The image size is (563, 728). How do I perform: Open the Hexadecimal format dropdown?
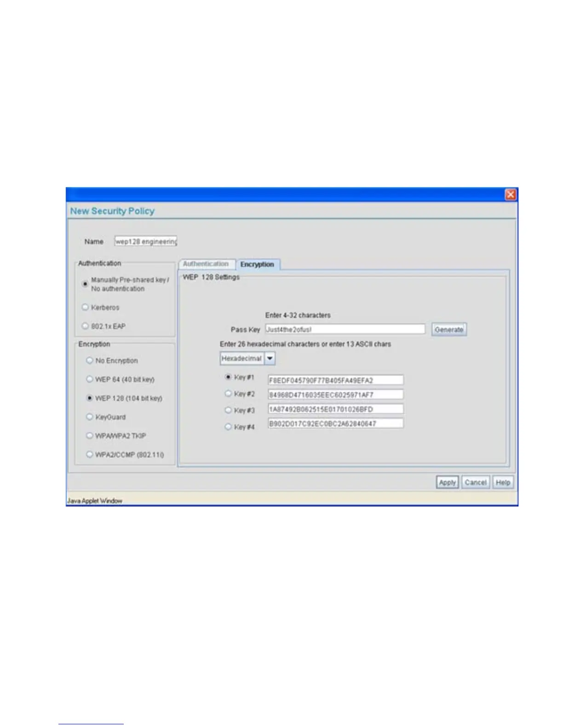[270, 358]
